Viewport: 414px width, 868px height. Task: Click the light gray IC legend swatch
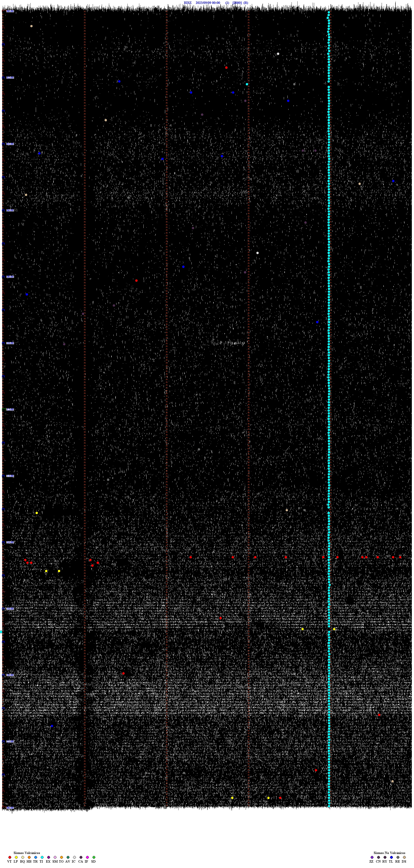pos(75,857)
